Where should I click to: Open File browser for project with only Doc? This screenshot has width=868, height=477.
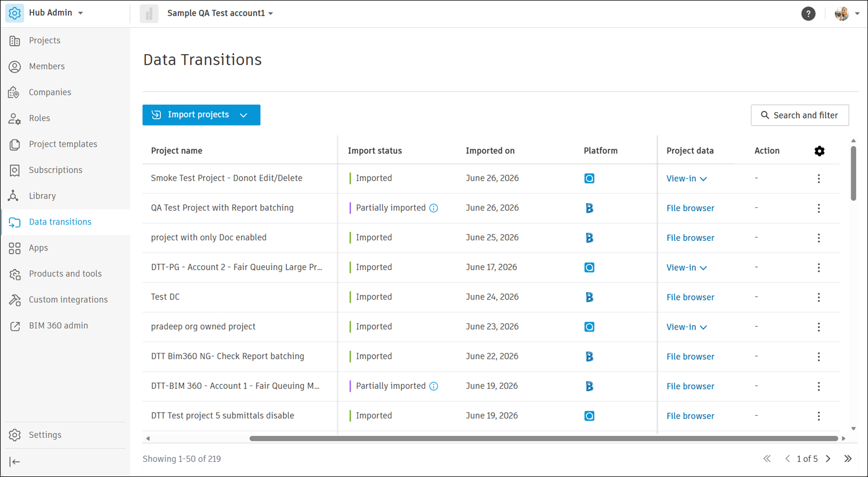[x=690, y=238]
